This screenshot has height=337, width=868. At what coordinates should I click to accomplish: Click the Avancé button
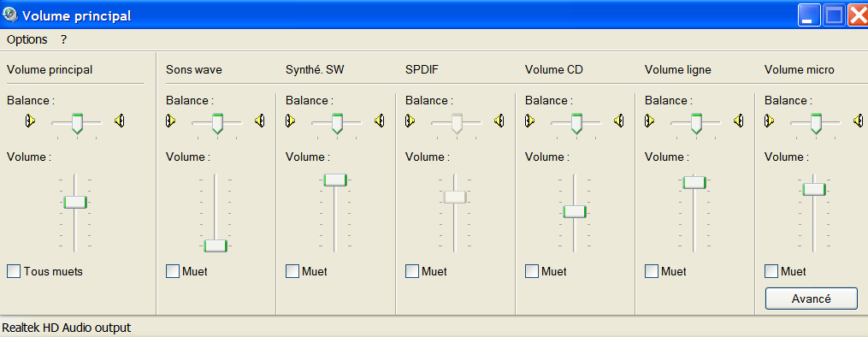tap(812, 299)
